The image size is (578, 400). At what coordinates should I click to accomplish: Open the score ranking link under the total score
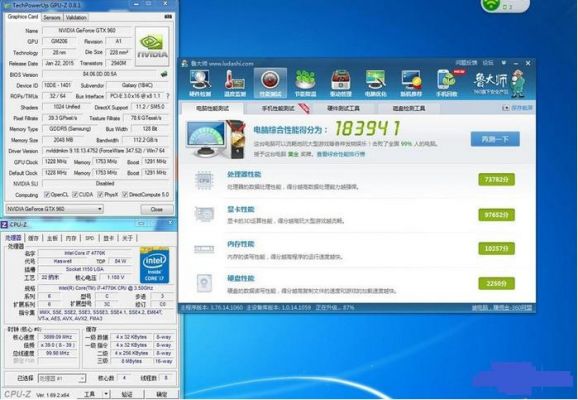(x=341, y=154)
